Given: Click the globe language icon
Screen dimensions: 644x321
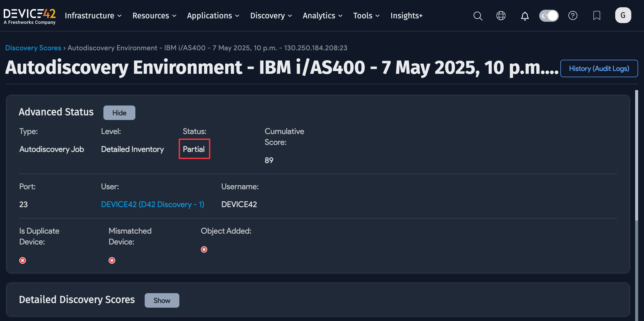Looking at the screenshot, I should (501, 16).
